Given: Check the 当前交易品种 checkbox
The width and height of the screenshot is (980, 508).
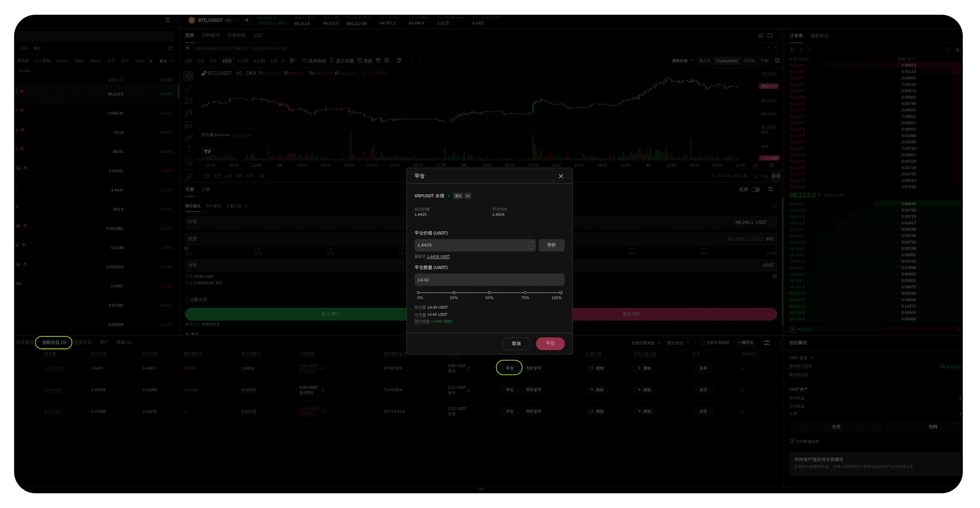Looking at the screenshot, I should pos(703,343).
